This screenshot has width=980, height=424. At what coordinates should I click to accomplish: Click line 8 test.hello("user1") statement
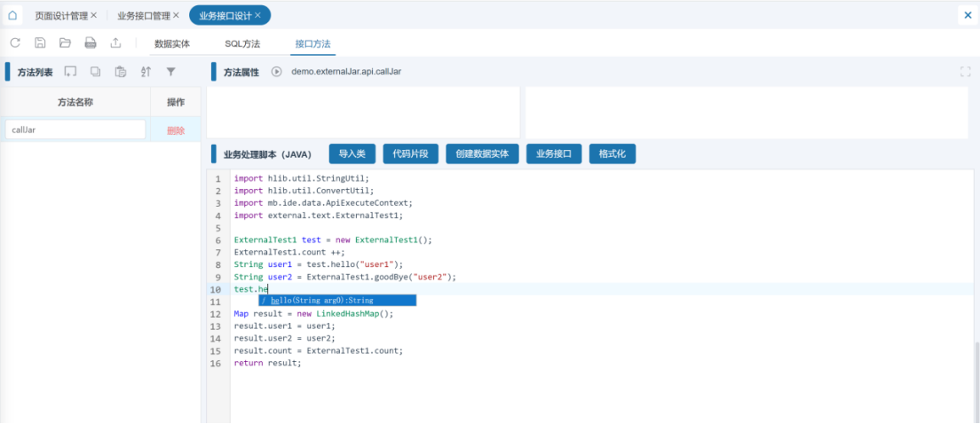pos(319,264)
